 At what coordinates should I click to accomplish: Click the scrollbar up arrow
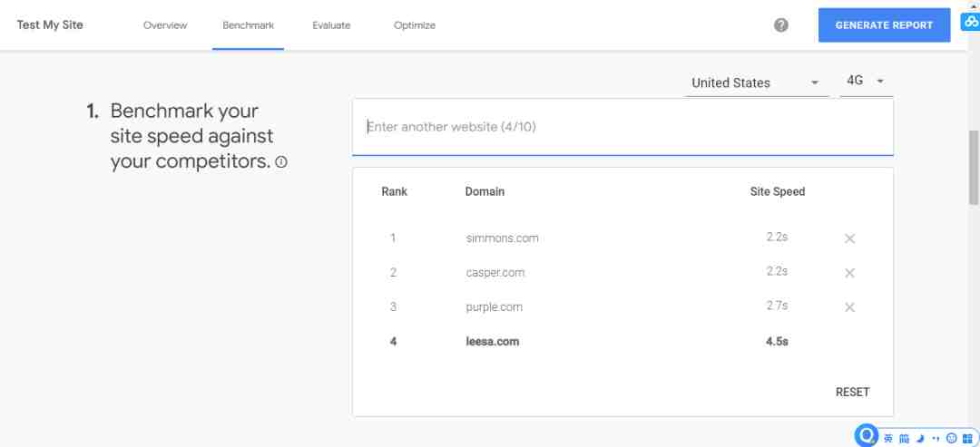coord(974,5)
